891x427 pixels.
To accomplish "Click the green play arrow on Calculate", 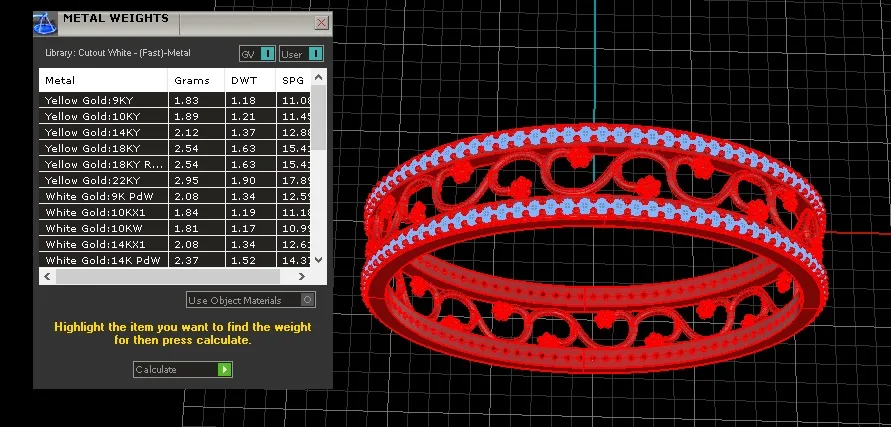I will click(224, 370).
